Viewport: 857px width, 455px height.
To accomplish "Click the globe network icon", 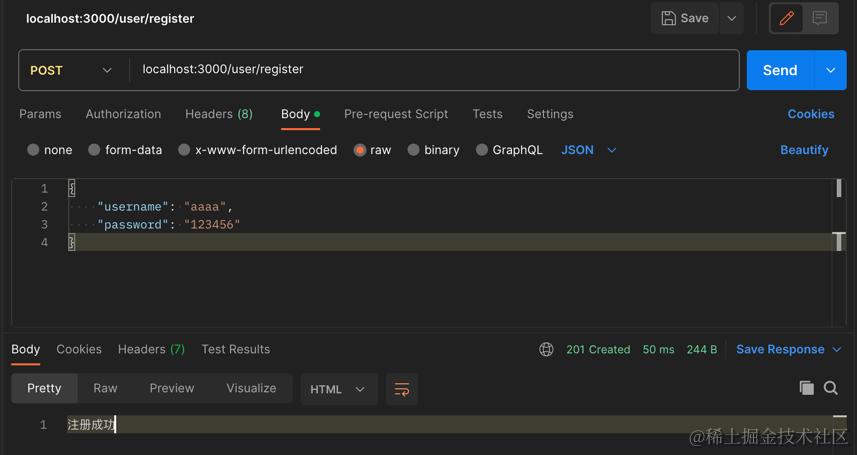I will point(546,349).
